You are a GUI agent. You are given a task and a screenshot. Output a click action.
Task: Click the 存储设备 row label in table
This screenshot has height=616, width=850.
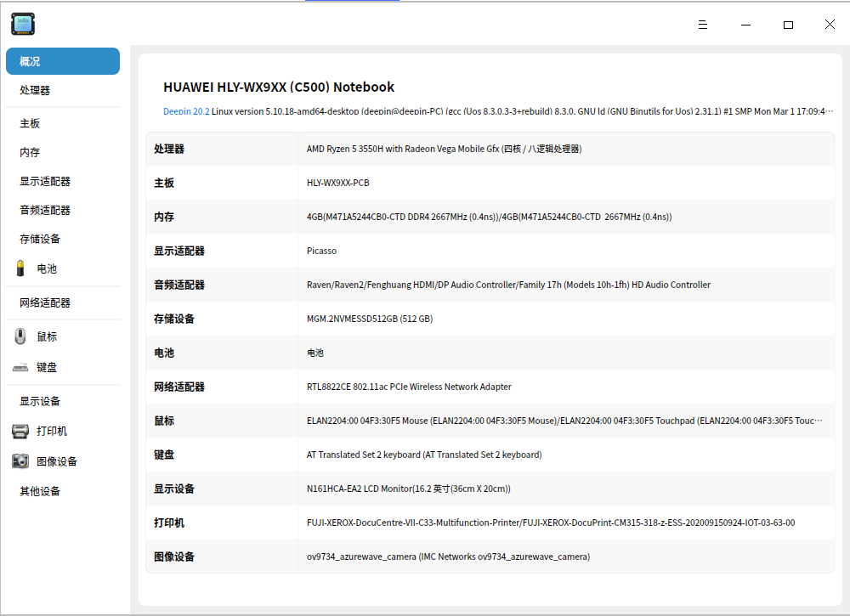pos(174,319)
